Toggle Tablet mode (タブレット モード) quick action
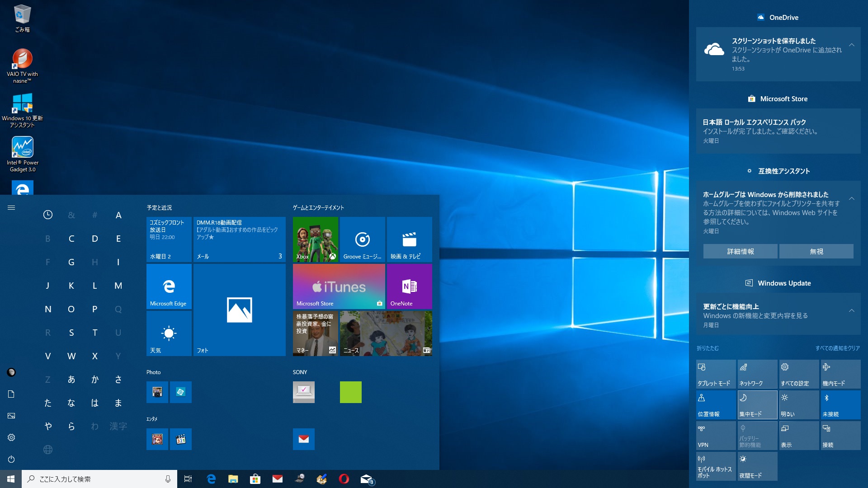Image resolution: width=868 pixels, height=488 pixels. 716,374
